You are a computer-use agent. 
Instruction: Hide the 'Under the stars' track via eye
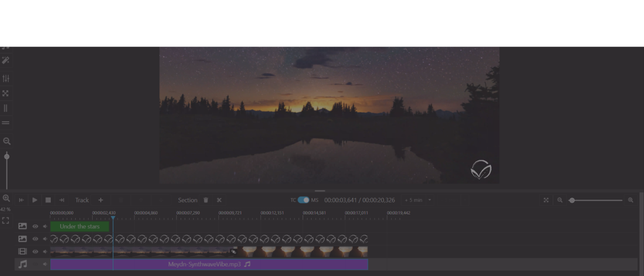tap(35, 227)
